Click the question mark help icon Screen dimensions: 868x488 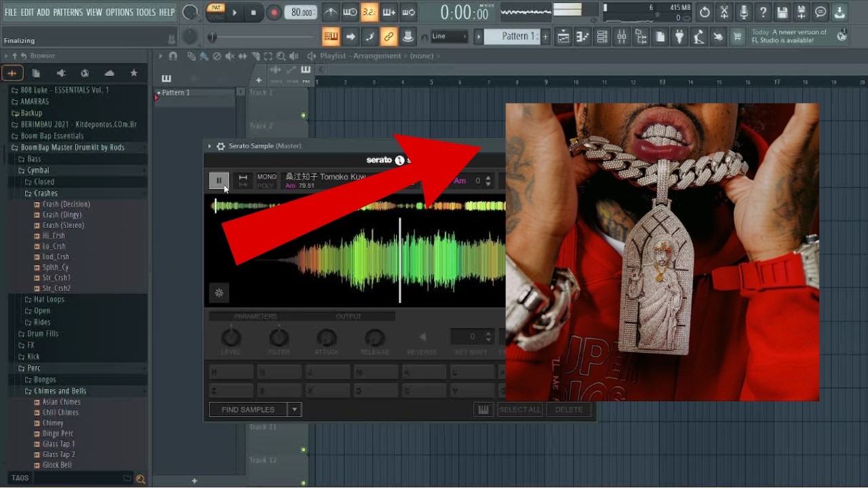(x=763, y=12)
